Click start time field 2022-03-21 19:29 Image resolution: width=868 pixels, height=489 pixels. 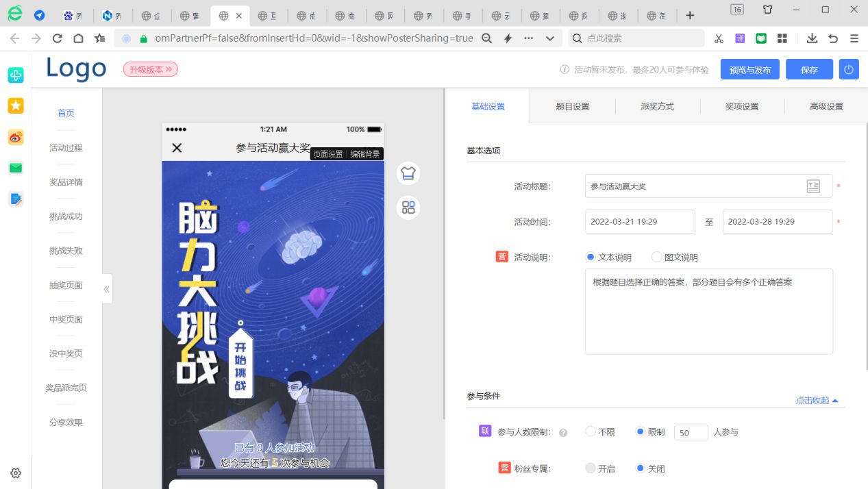click(640, 222)
